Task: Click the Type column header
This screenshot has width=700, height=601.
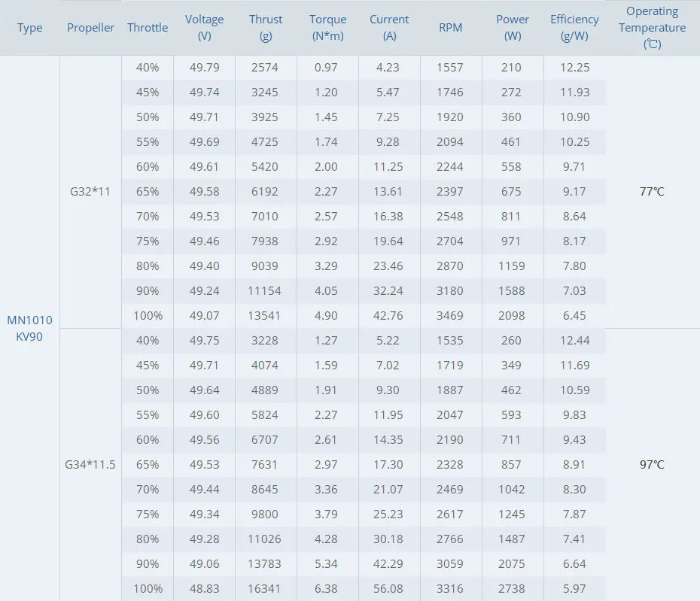Action: click(x=30, y=28)
